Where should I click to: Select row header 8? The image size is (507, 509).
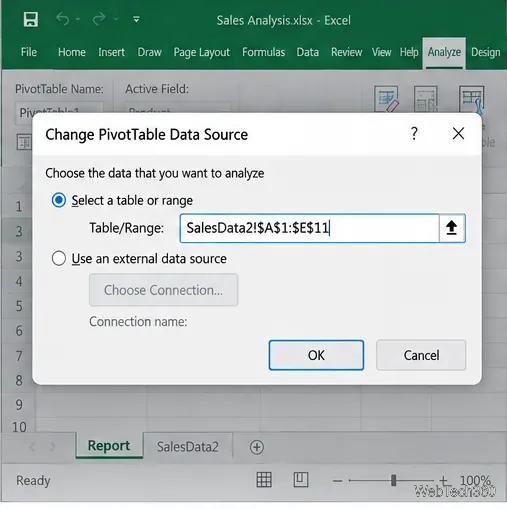[x=19, y=380]
